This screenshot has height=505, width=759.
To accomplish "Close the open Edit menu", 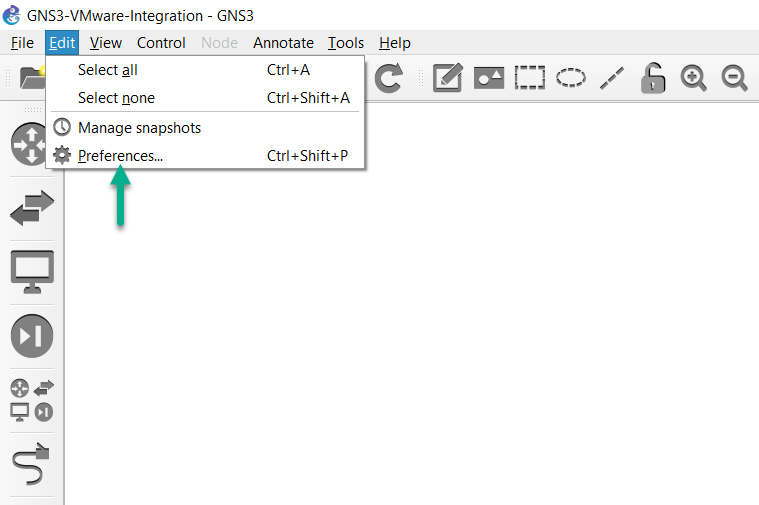I will 62,43.
